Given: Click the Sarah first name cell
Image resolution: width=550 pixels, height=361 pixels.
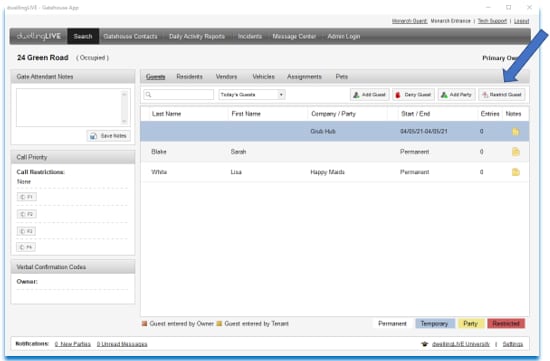Looking at the screenshot, I should [238, 152].
